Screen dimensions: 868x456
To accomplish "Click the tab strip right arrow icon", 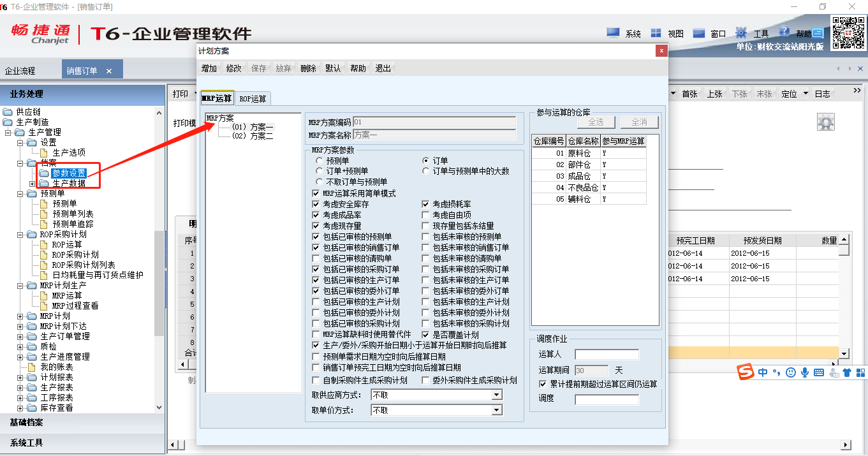I will coord(850,69).
